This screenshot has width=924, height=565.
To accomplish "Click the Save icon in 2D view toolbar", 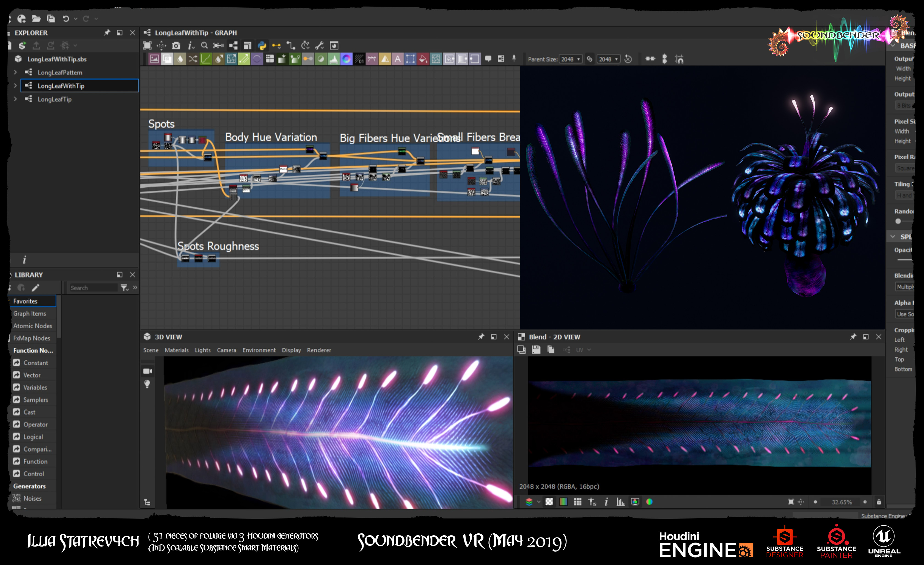I will point(536,350).
